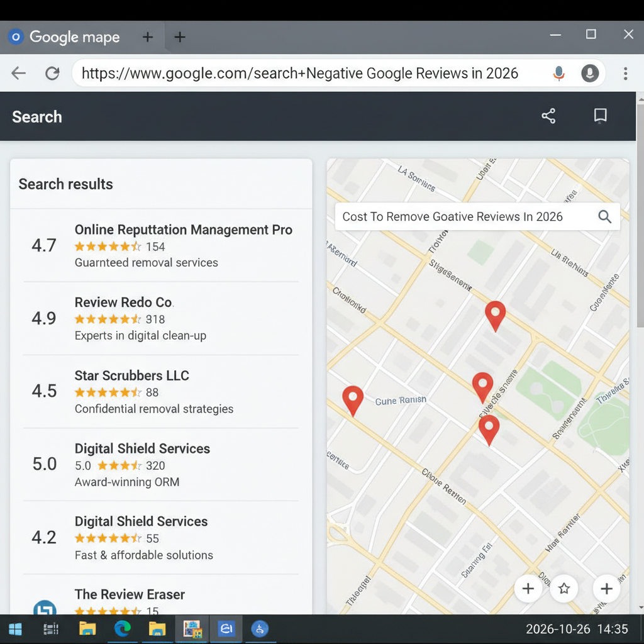Open the task view icon in taskbar
This screenshot has width=644, height=644.
pyautogui.click(x=51, y=629)
